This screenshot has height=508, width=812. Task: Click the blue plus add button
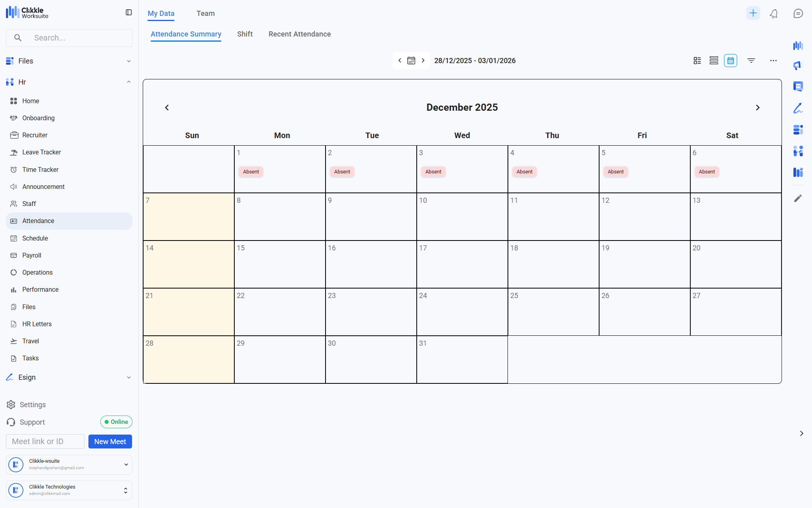click(x=753, y=13)
